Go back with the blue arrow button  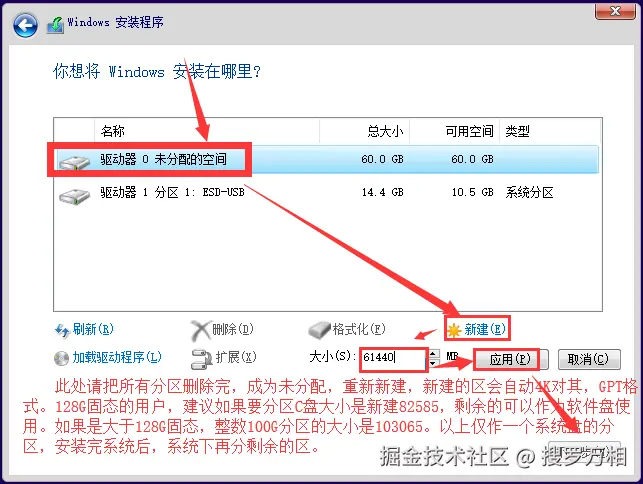(25, 25)
